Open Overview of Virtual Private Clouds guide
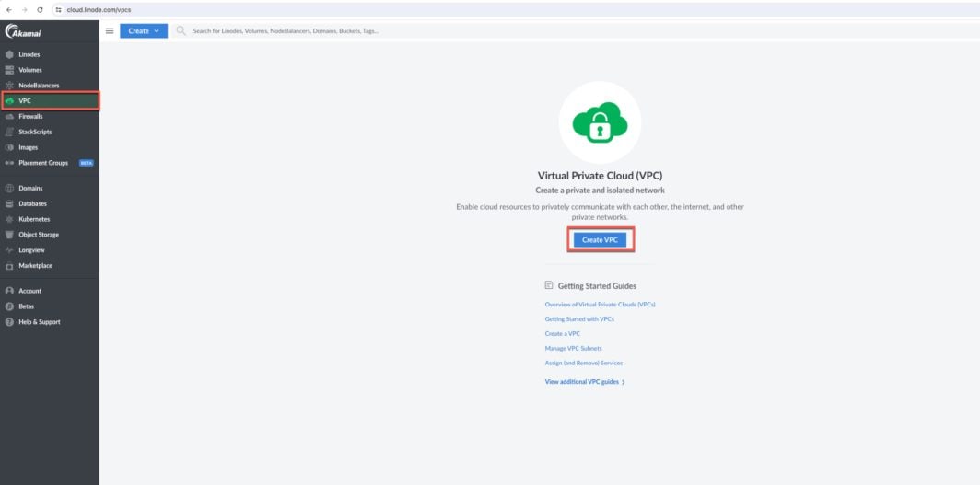 coord(600,305)
